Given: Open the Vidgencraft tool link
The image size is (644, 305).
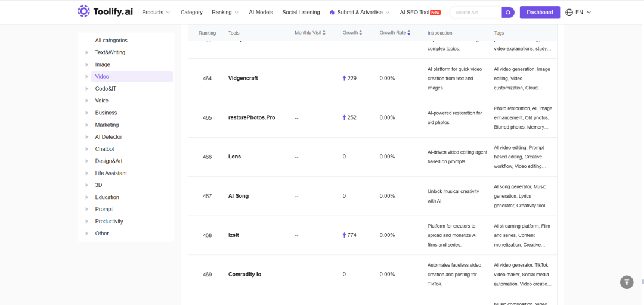Looking at the screenshot, I should pos(243,78).
